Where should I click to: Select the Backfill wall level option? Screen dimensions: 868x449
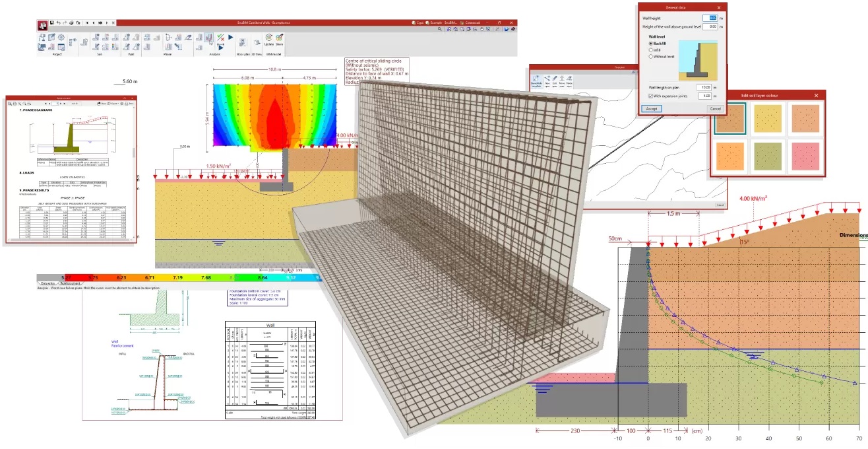pos(650,43)
